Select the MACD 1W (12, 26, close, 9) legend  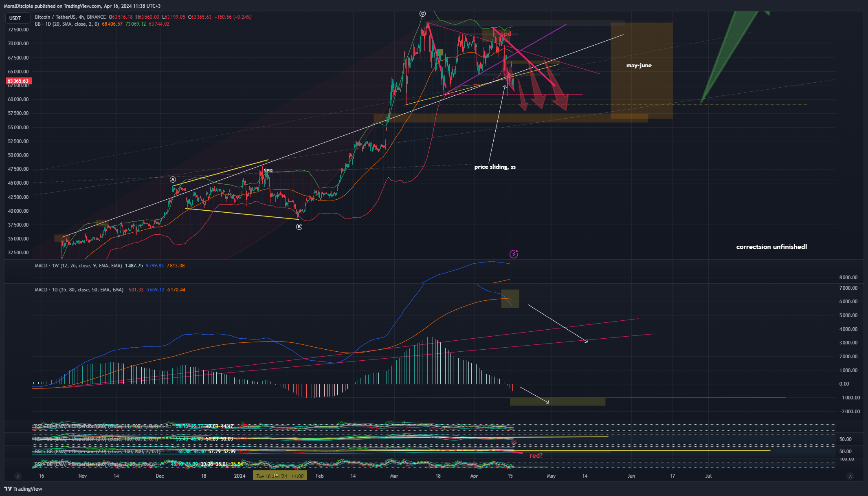tap(78, 266)
